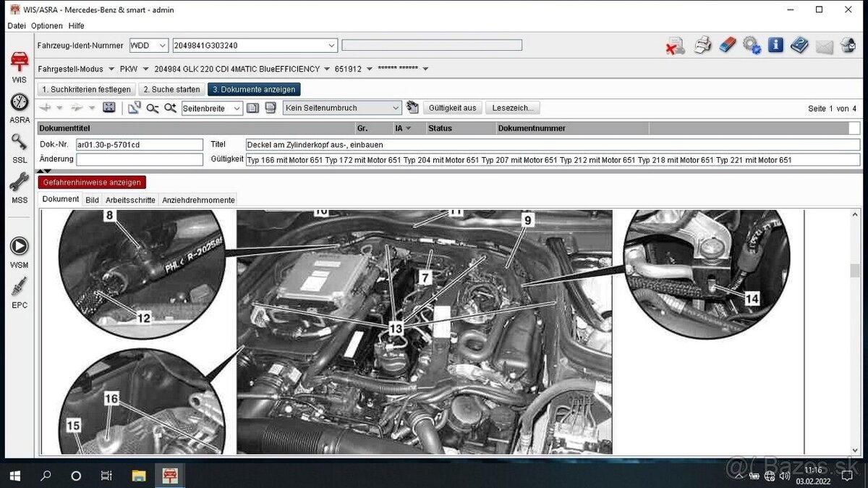Screen dimensions: 868x488
Task: Open the EPC spark plug module
Action: coord(19,290)
